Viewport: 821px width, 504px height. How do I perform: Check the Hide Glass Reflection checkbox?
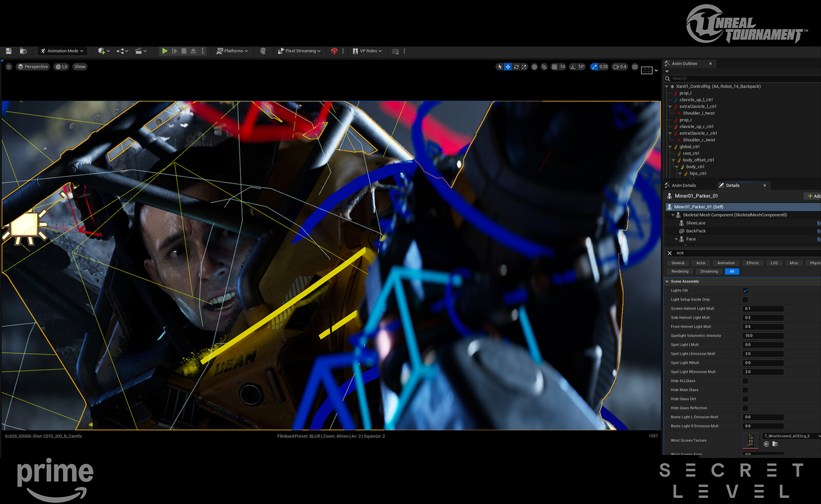point(745,408)
